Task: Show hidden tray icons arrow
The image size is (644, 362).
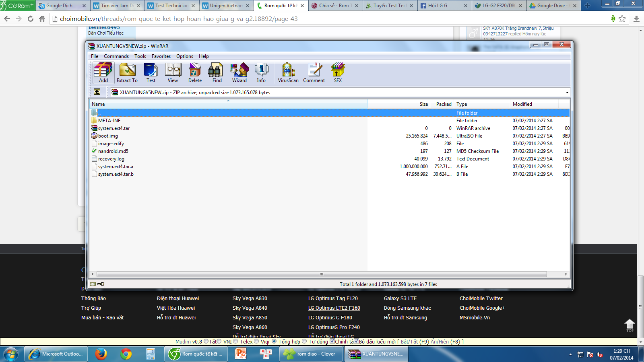Action: click(x=570, y=354)
